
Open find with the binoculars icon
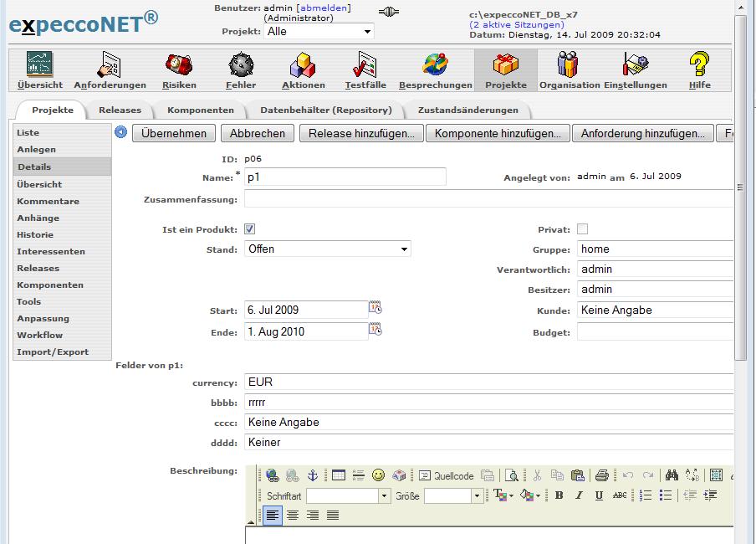(x=672, y=475)
